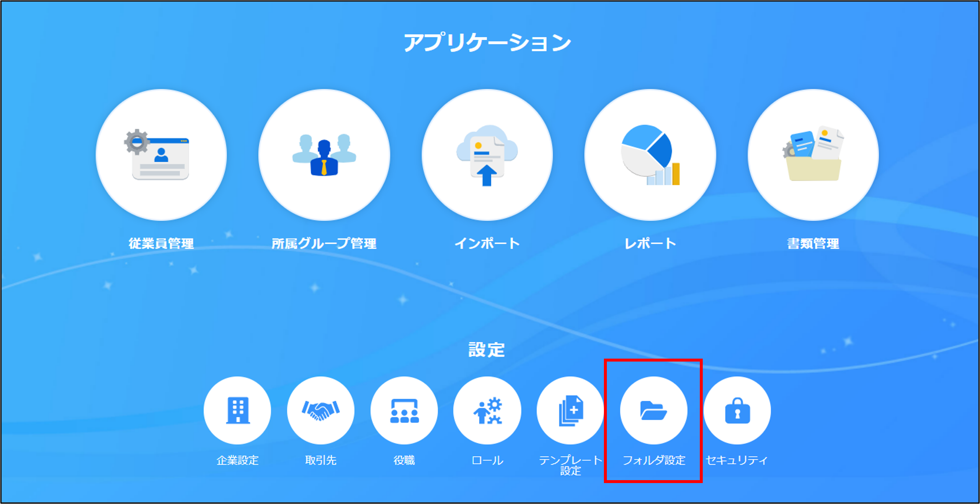Click the フォルダ設定 text label
980x504 pixels.
654,460
